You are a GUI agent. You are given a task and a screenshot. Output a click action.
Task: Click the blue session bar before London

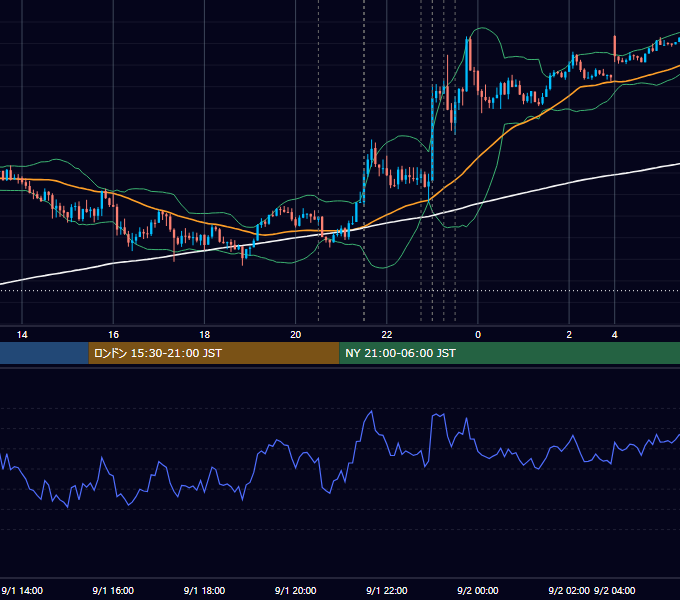pyautogui.click(x=44, y=353)
